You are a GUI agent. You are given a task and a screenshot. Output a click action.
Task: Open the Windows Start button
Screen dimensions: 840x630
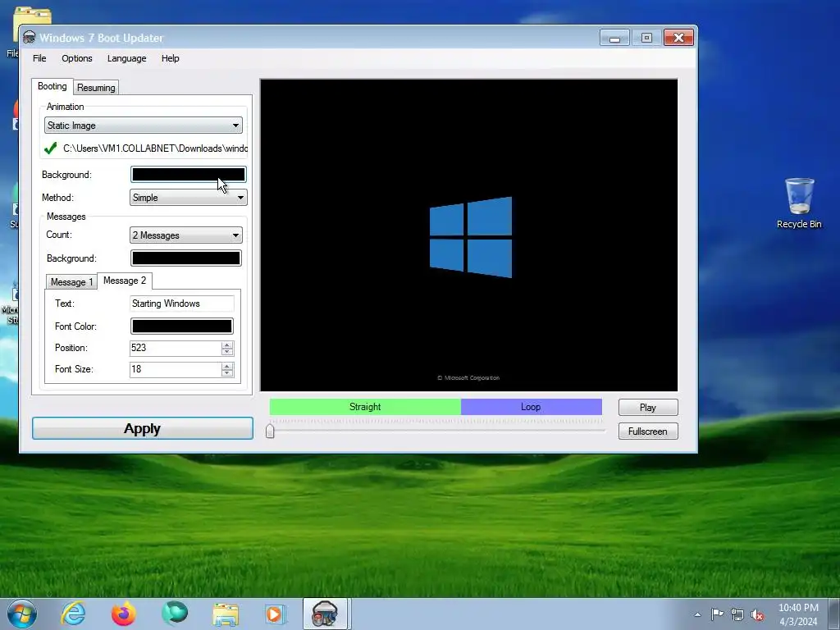[x=22, y=614]
